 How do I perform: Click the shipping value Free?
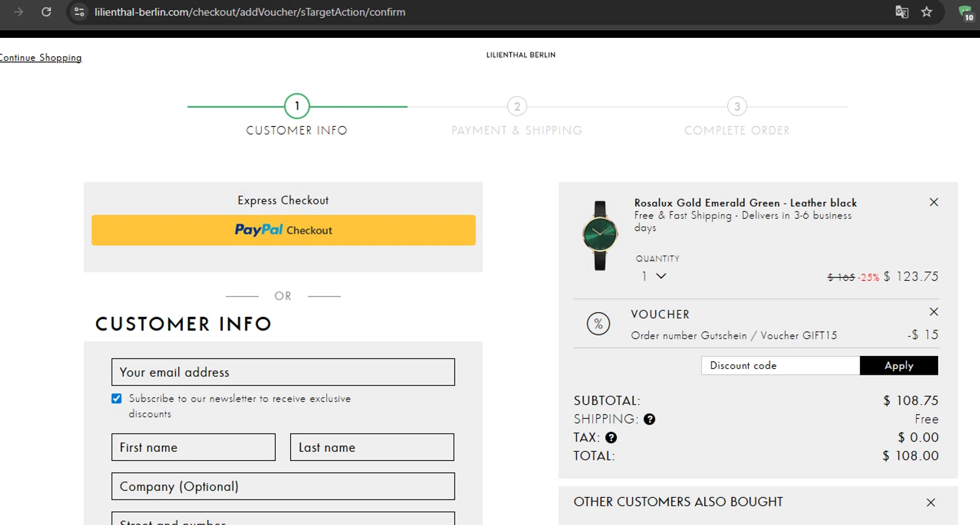926,419
